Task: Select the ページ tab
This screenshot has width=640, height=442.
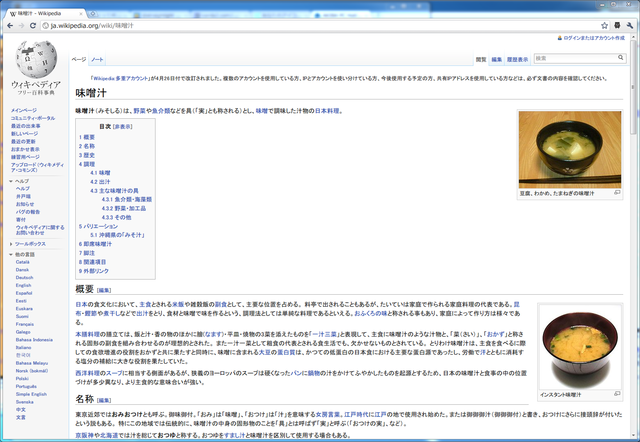Action: tap(79, 60)
